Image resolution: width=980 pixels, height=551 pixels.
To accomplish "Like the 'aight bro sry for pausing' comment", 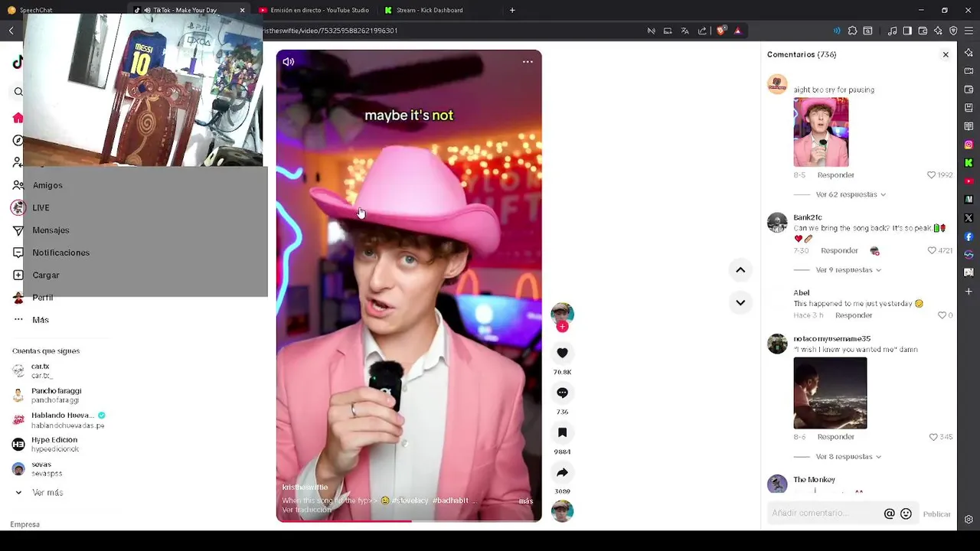I will point(931,175).
